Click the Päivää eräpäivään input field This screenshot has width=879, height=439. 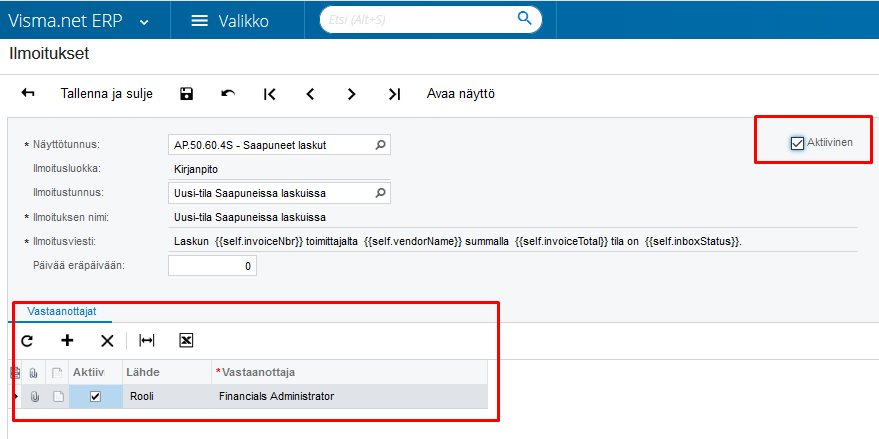coord(212,266)
